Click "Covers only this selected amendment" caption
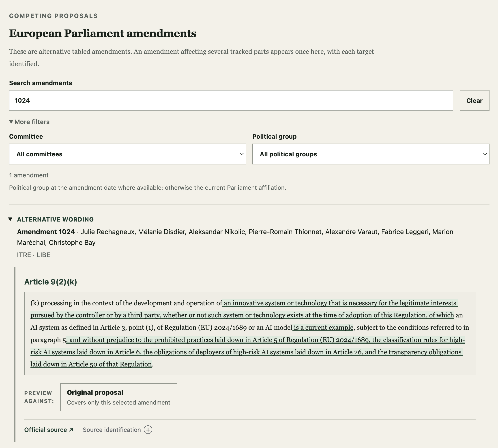Image resolution: width=498 pixels, height=448 pixels. click(x=119, y=403)
